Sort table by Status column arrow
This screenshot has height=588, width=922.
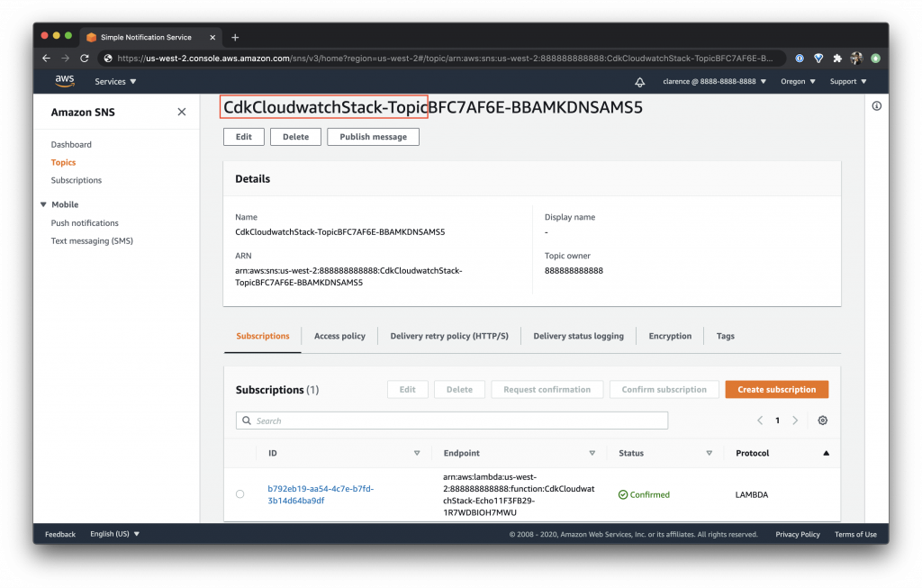710,453
